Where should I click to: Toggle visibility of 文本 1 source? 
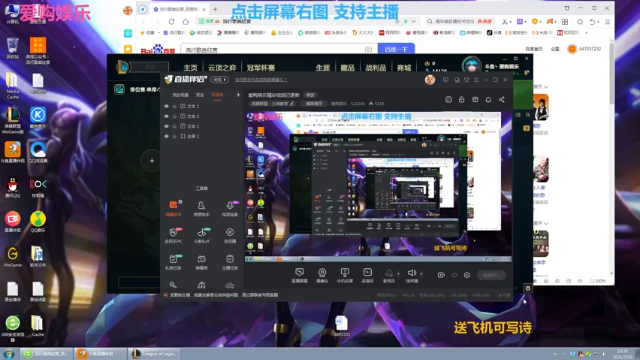pos(167,126)
